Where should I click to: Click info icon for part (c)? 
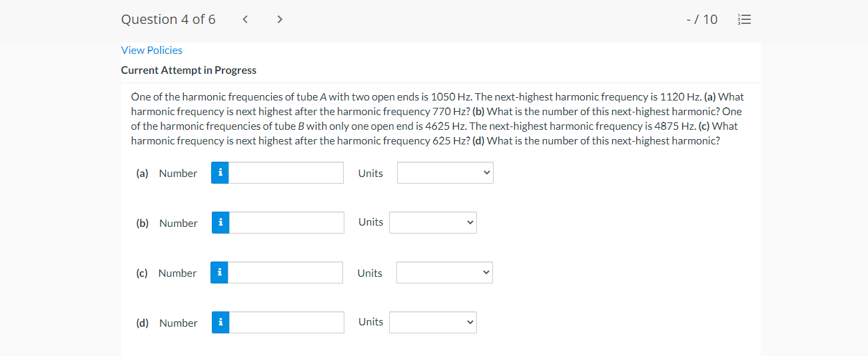pos(219,272)
